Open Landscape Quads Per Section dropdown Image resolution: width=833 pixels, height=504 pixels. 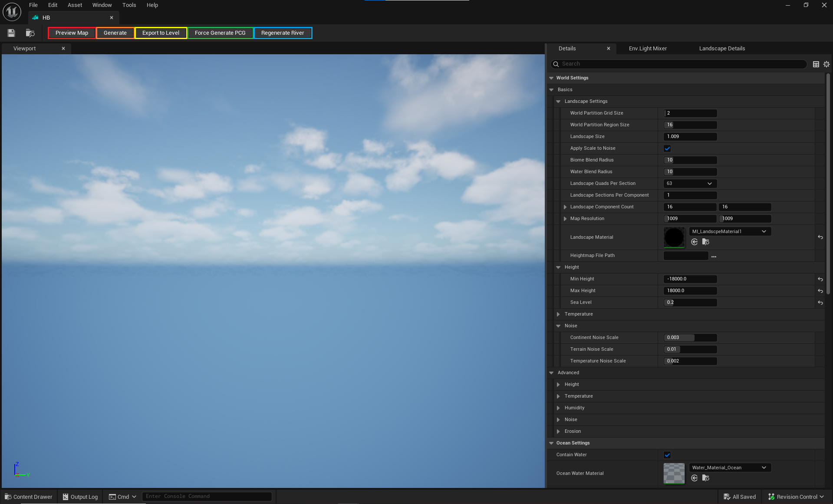(690, 184)
